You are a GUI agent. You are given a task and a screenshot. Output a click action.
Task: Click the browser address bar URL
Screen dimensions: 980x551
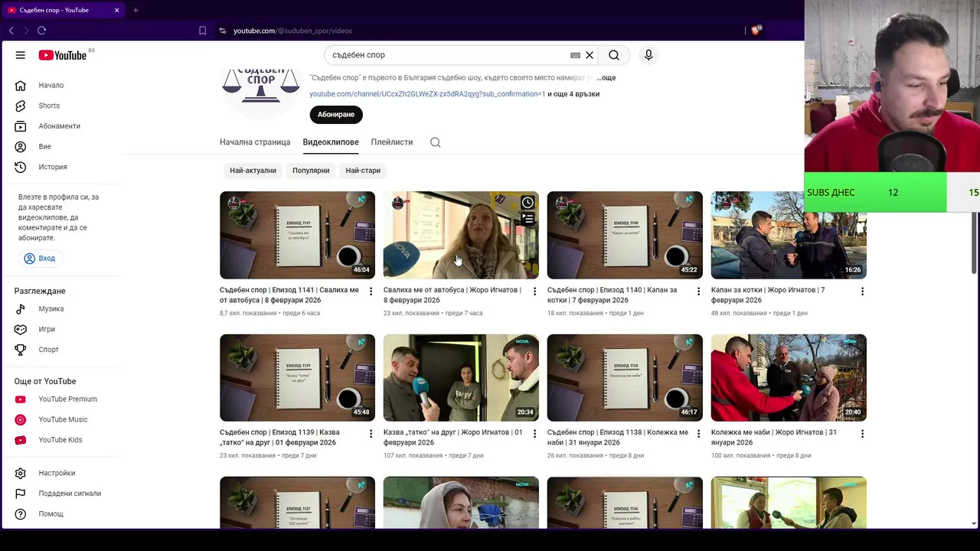pos(292,31)
